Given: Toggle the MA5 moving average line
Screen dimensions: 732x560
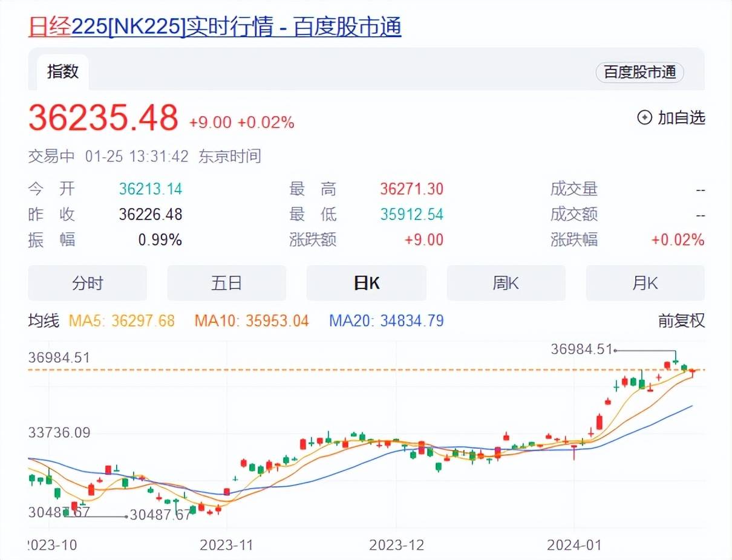Looking at the screenshot, I should coord(122,321).
